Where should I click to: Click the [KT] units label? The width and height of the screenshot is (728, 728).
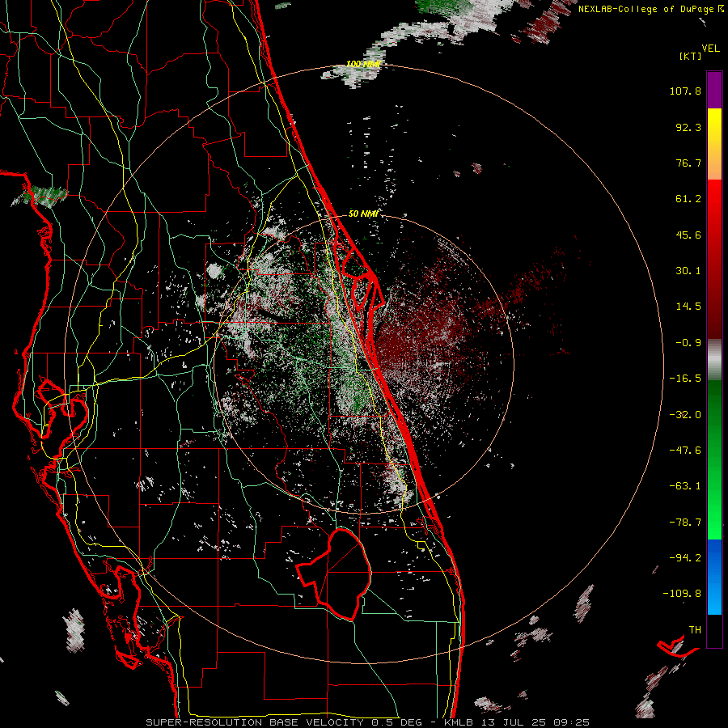click(690, 56)
